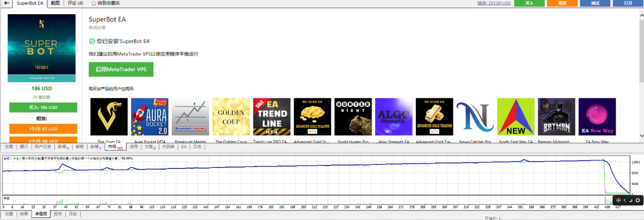Switch to tester 设置 settings tab

9,214
